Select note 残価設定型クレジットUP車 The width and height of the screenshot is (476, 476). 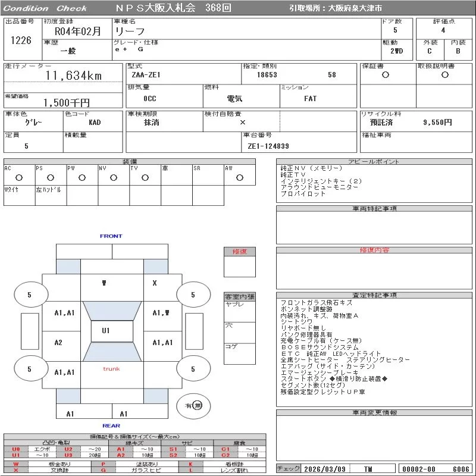point(322,392)
